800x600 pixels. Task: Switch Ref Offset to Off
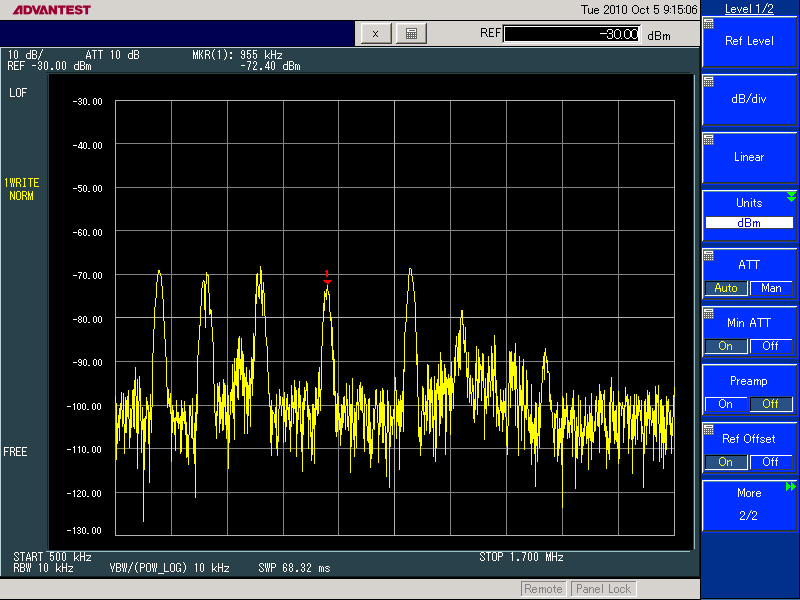pyautogui.click(x=771, y=462)
